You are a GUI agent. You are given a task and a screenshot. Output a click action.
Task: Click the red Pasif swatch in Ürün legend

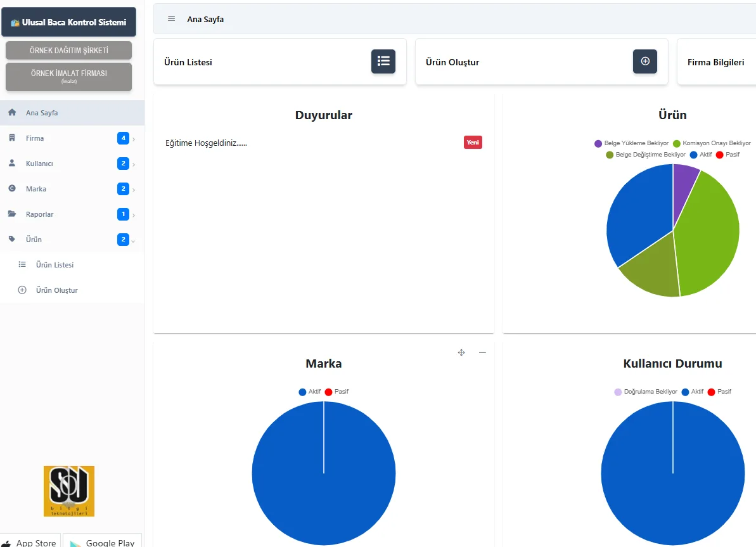pos(720,155)
